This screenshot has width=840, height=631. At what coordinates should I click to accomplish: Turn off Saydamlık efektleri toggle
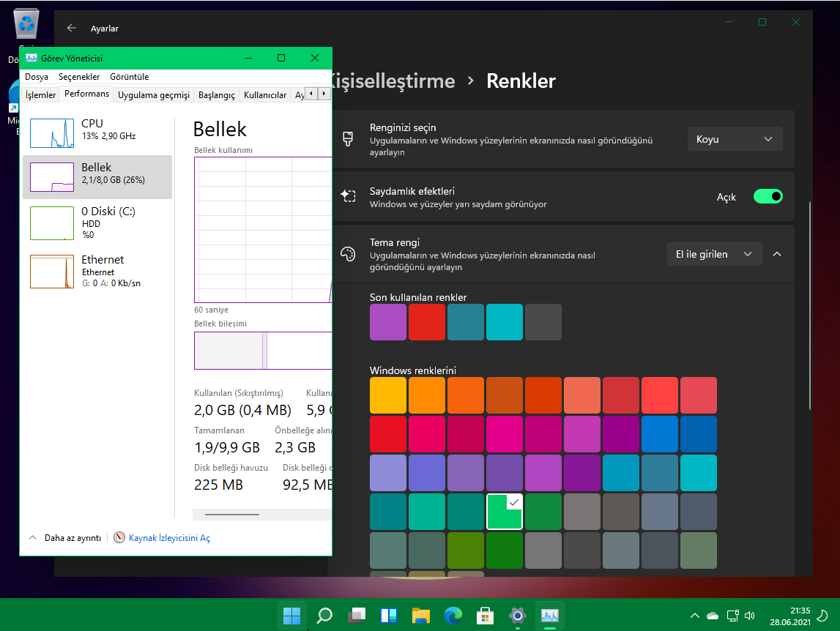(x=767, y=196)
